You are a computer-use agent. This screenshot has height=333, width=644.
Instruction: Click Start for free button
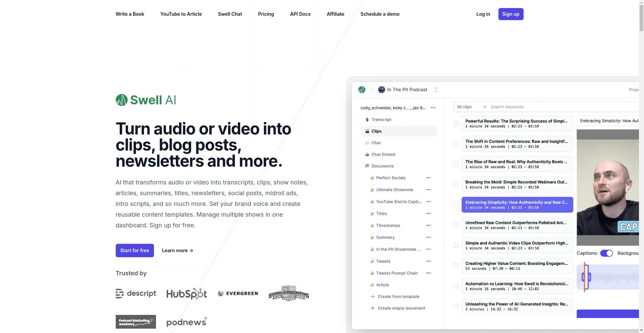135,251
